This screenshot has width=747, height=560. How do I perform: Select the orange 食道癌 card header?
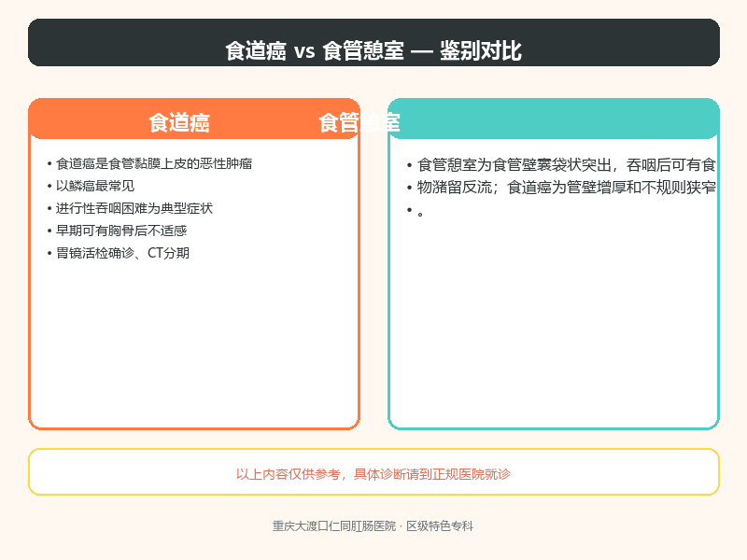pyautogui.click(x=194, y=119)
